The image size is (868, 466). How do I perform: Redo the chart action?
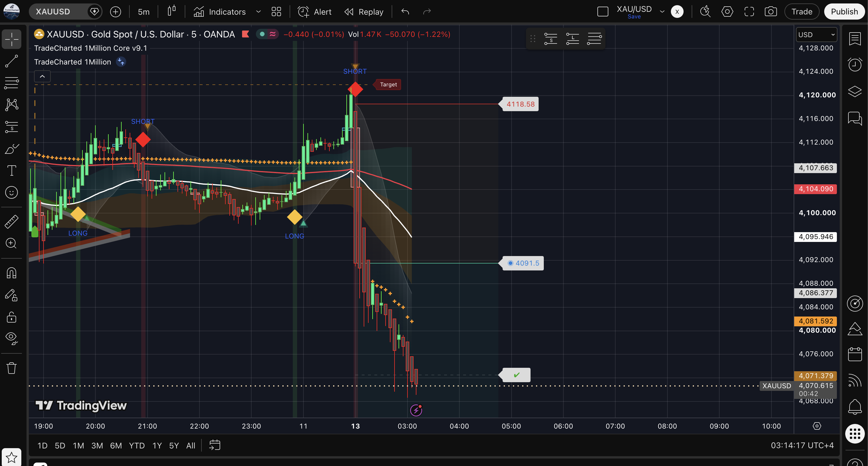(x=427, y=12)
